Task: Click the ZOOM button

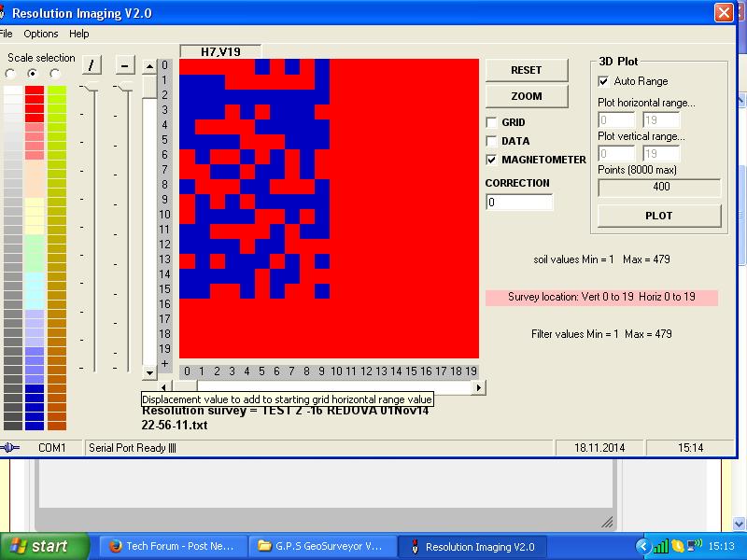Action: (527, 96)
